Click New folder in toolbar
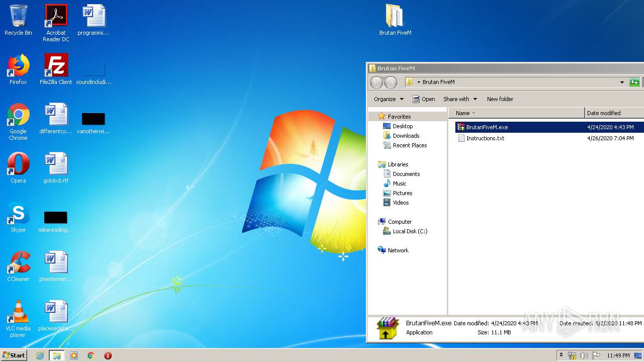This screenshot has width=644, height=362. [x=500, y=99]
